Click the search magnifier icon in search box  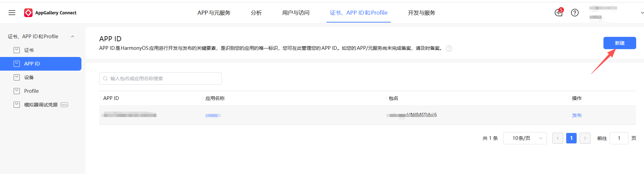(x=105, y=78)
